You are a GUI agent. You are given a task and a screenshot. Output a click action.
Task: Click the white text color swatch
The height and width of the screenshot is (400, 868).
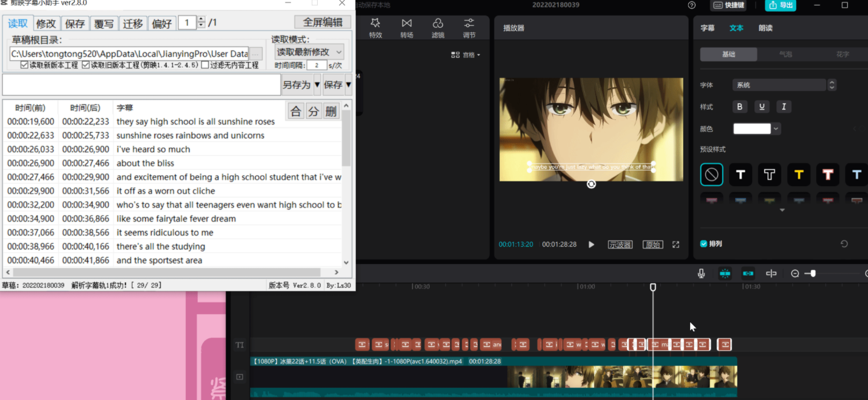coord(752,129)
